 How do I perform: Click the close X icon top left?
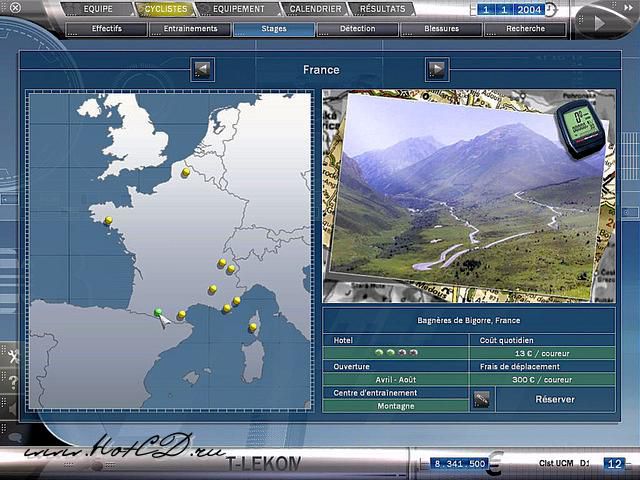click(14, 9)
